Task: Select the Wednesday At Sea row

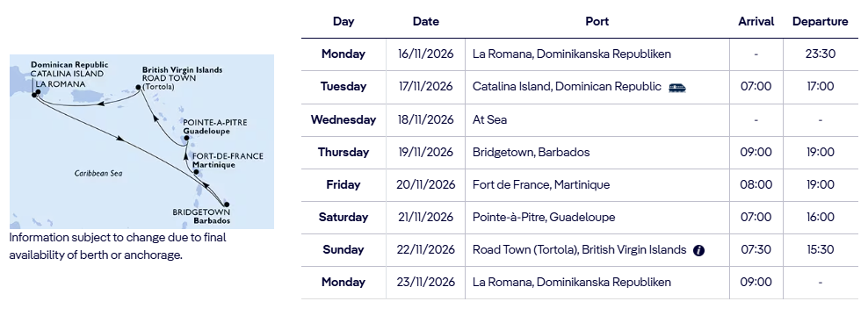Action: pos(580,119)
